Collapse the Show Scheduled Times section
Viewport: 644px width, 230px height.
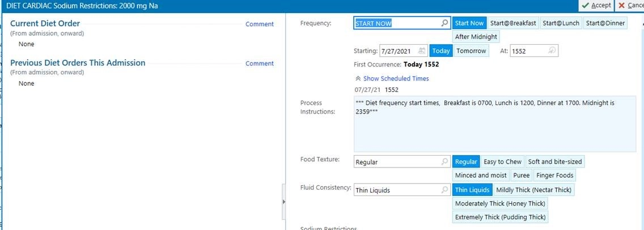pos(392,78)
